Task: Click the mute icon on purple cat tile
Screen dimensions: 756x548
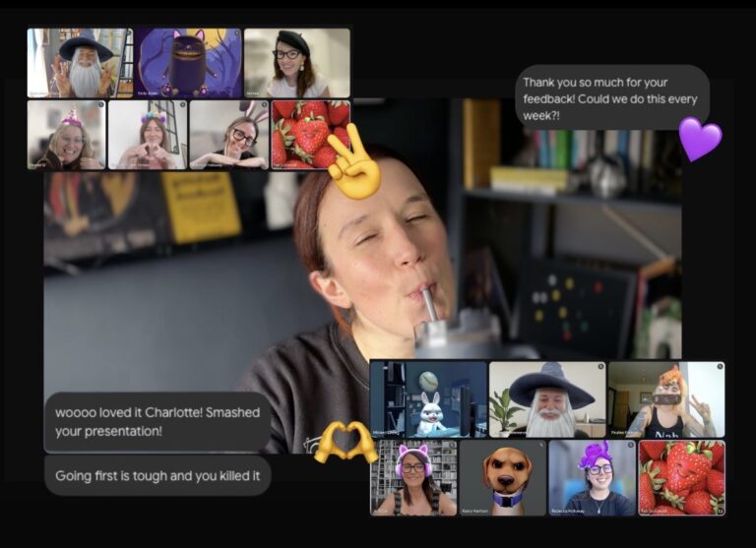Action: (237, 32)
